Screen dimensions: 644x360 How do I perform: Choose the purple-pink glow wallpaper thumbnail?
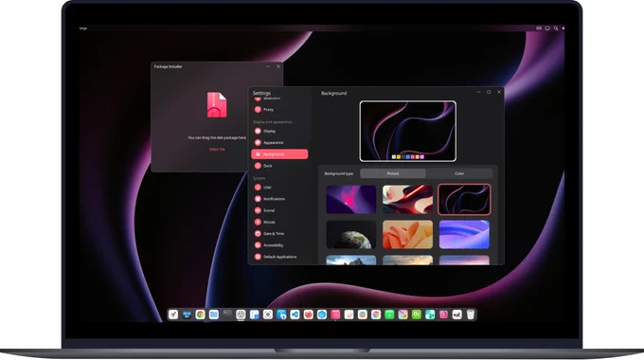click(351, 199)
